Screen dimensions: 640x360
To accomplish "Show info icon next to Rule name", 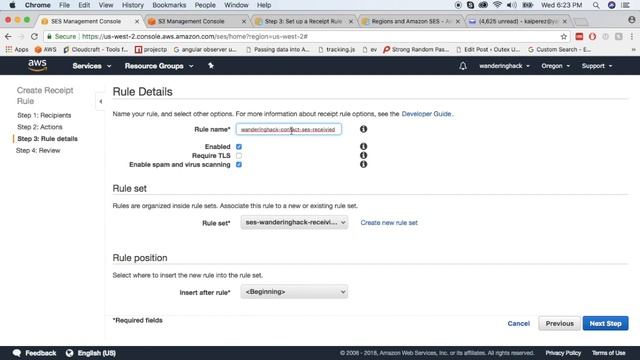I will click(363, 129).
